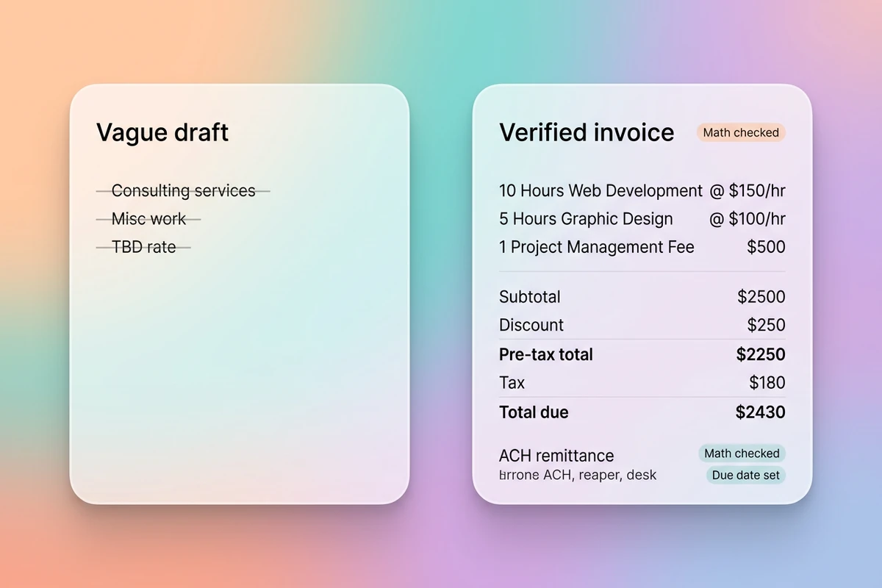Click the "Subtotal" label

(530, 297)
